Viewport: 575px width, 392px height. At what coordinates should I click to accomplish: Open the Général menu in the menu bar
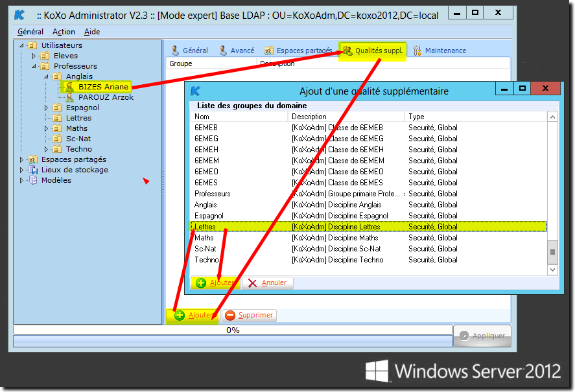click(30, 32)
